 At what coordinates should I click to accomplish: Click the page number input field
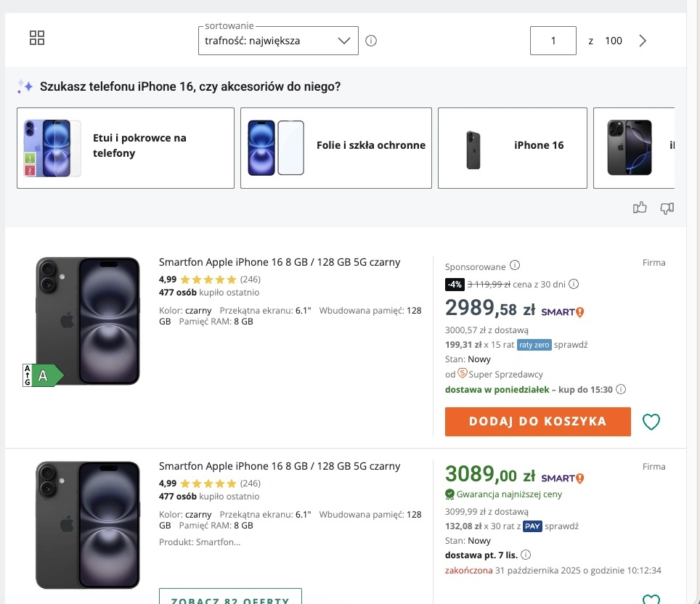553,41
